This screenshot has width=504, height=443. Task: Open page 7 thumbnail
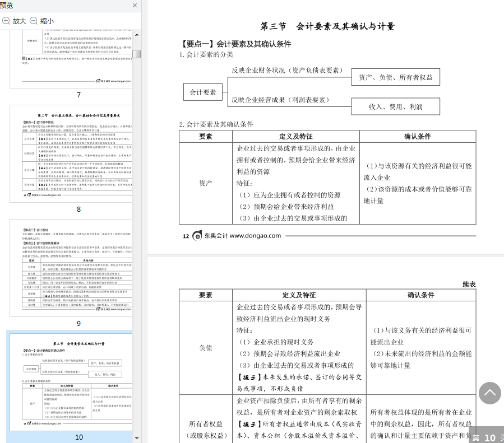pyautogui.click(x=71, y=59)
